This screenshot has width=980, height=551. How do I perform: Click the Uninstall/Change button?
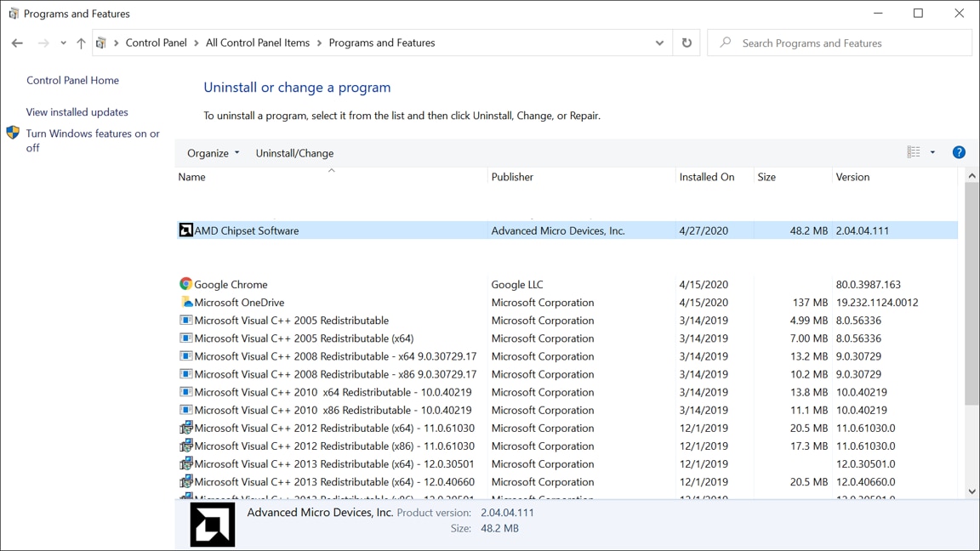294,153
